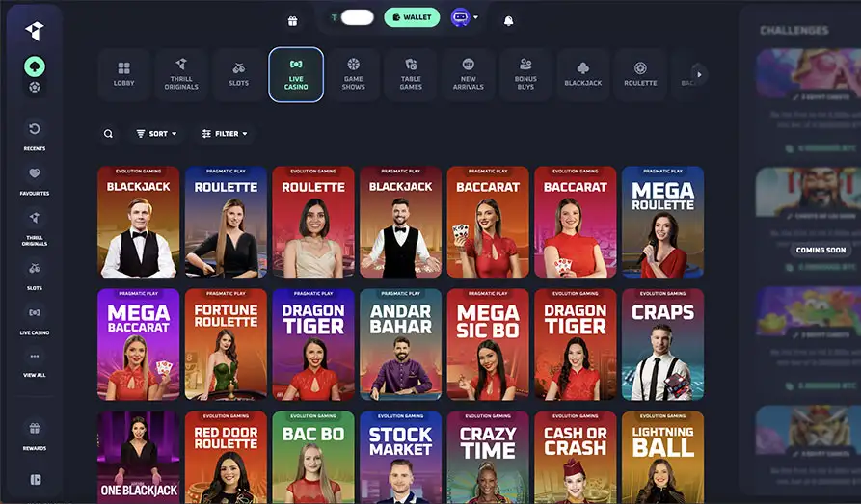Screen dimensions: 861x504
Task: Open Pragmatic Play Dragon Tiger game
Action: 313,344
